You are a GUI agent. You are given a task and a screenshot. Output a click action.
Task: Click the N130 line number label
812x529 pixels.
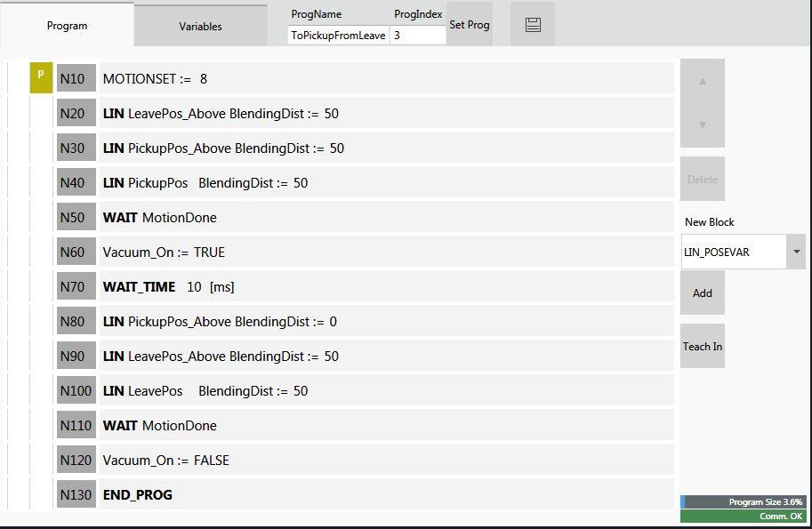point(76,495)
